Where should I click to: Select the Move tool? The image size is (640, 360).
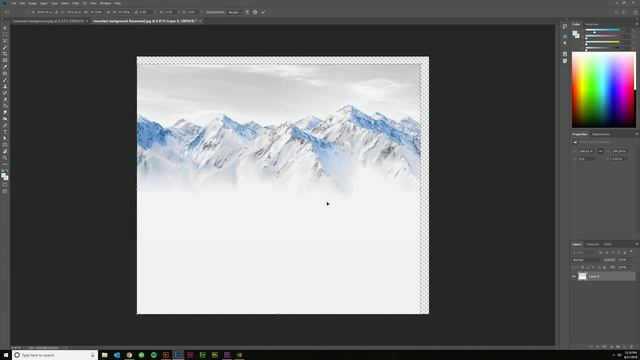tap(5, 28)
